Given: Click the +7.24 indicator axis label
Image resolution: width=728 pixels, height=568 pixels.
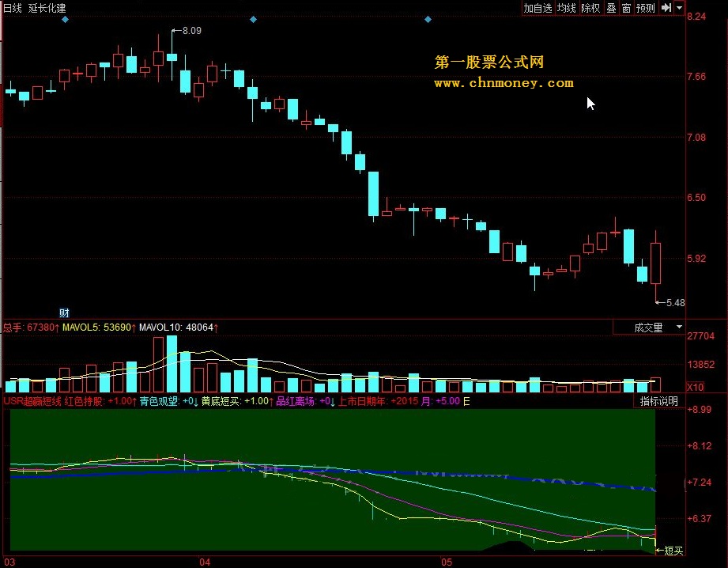Looking at the screenshot, I should [x=699, y=483].
